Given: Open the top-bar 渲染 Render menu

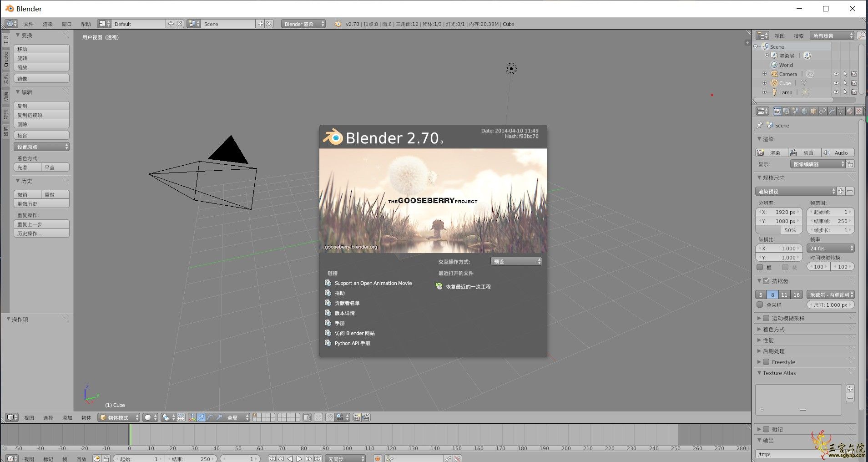Looking at the screenshot, I should [48, 24].
